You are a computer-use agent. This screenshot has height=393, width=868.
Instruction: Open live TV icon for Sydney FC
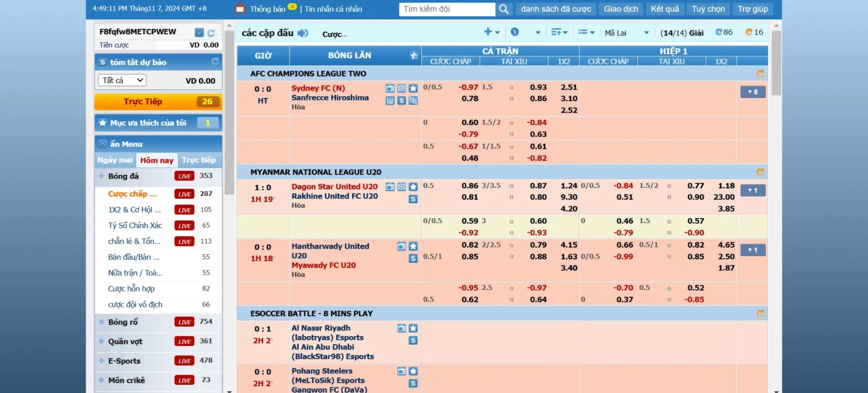[x=390, y=89]
